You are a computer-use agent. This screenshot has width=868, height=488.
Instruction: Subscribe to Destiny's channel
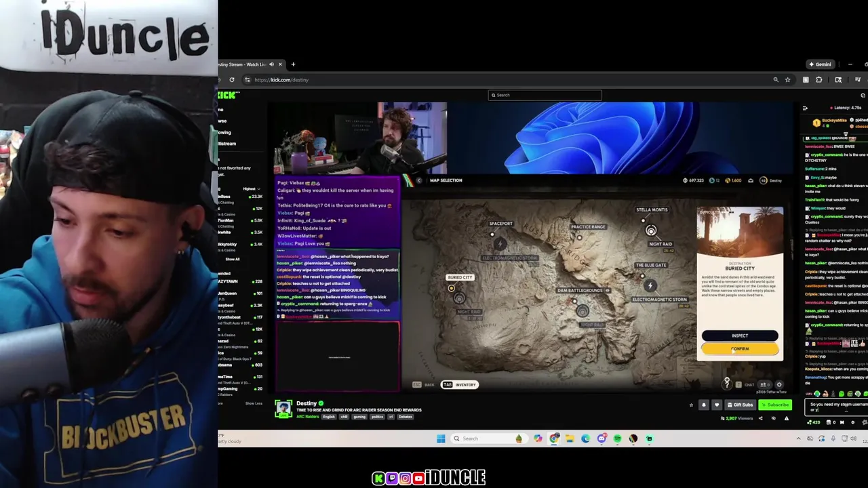775,405
